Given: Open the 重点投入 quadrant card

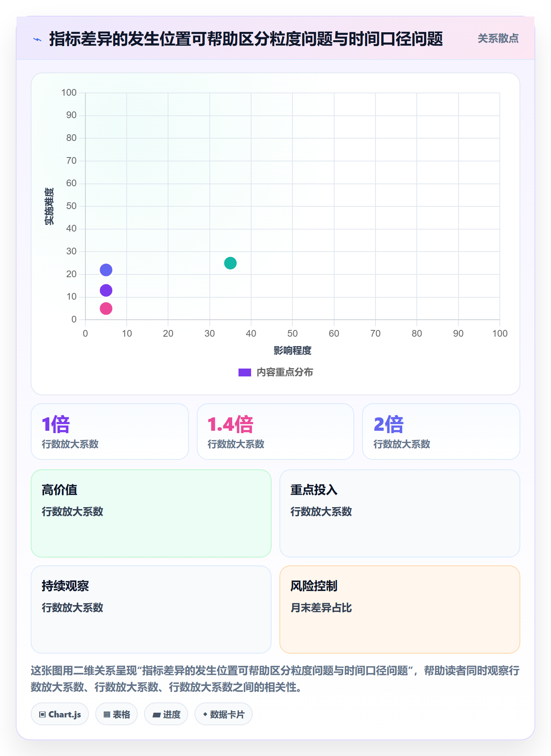Looking at the screenshot, I should (x=400, y=513).
